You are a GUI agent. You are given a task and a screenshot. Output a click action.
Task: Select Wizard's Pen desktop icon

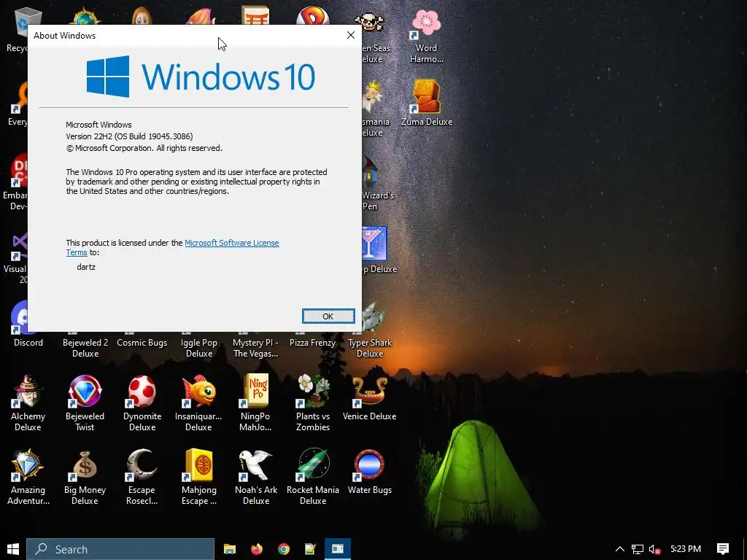377,183
